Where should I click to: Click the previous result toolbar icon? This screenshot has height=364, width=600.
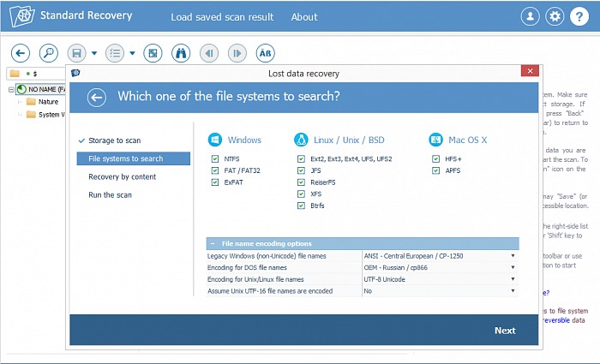click(209, 53)
